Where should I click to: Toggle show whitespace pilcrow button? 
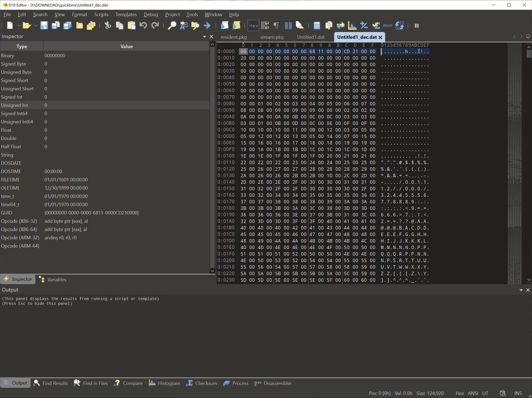tap(276, 25)
